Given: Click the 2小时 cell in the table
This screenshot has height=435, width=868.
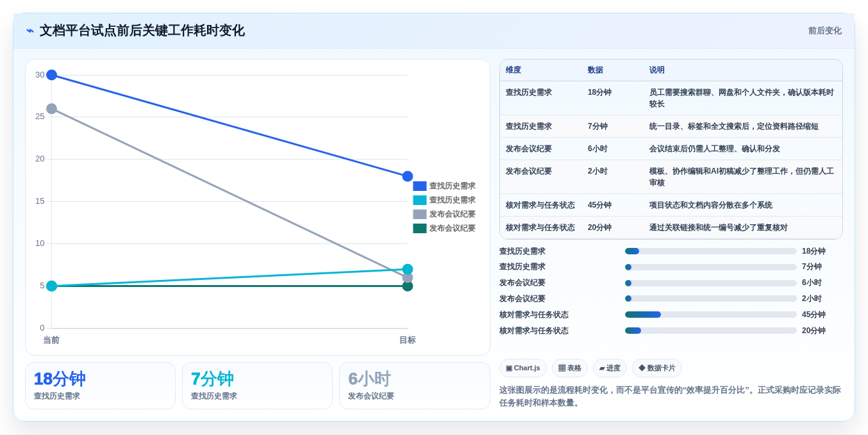Looking at the screenshot, I should [x=597, y=172].
